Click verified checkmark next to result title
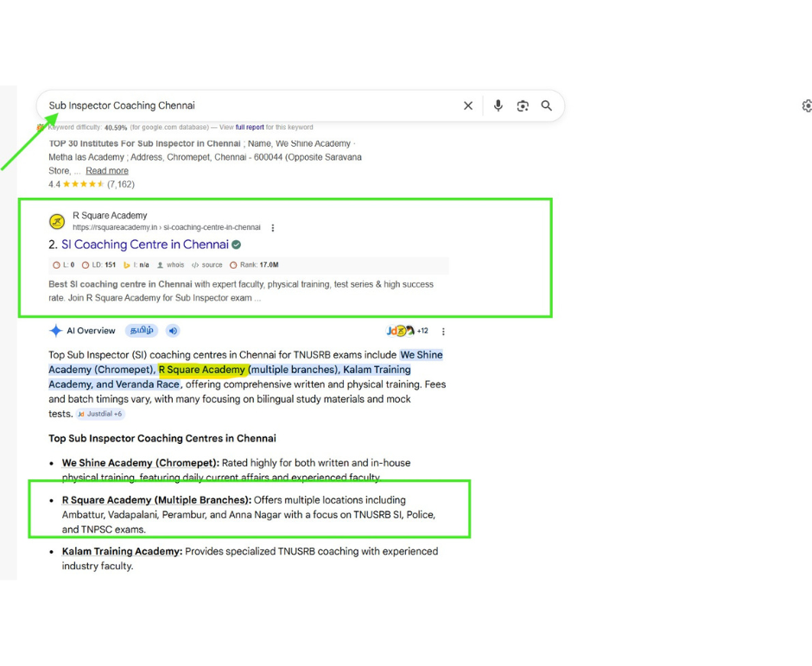Screen dimensions: 812x666 coord(236,244)
